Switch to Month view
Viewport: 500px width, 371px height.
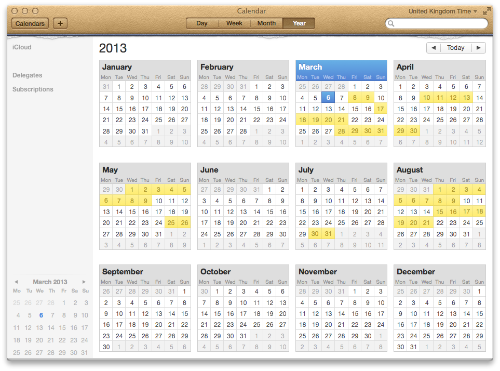[x=266, y=23]
